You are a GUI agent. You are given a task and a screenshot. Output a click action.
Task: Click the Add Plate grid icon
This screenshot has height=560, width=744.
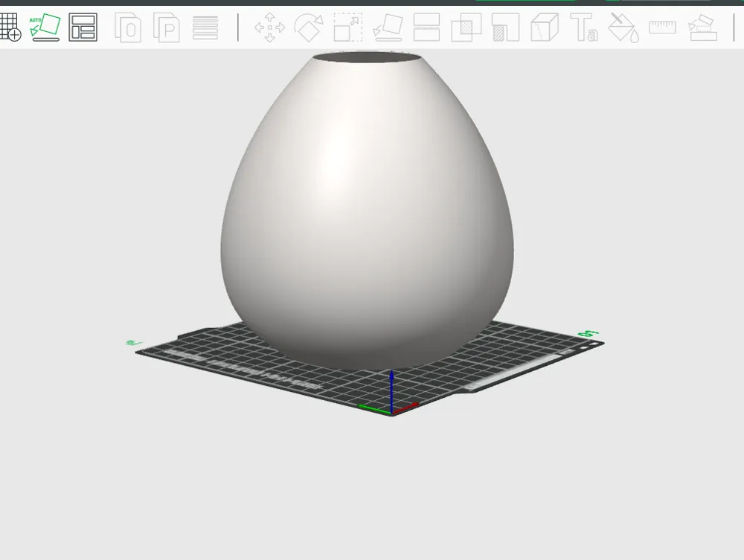click(x=10, y=27)
